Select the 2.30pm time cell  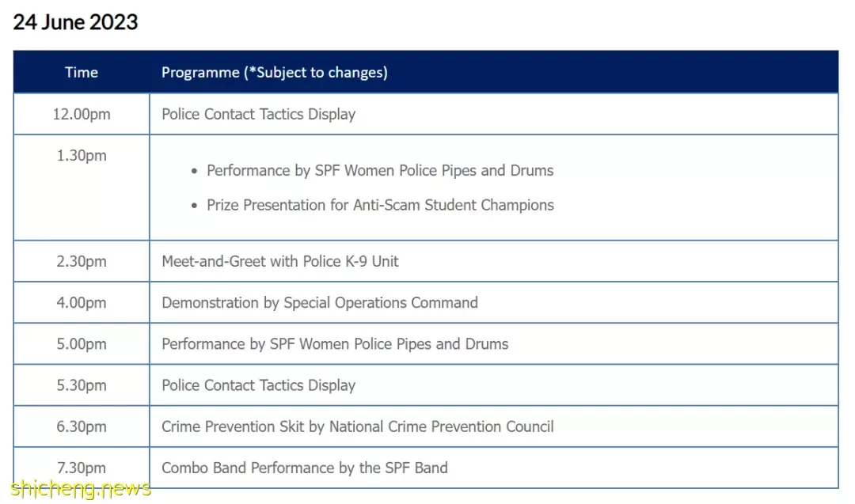[82, 262]
